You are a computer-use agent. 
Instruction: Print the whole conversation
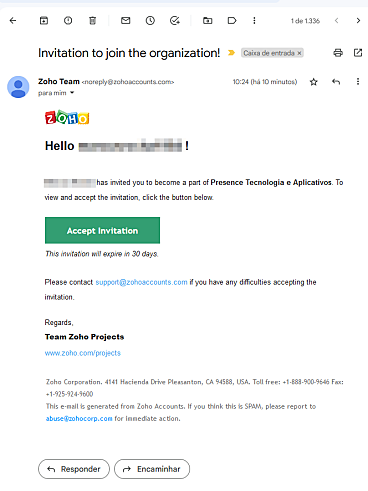coord(338,53)
